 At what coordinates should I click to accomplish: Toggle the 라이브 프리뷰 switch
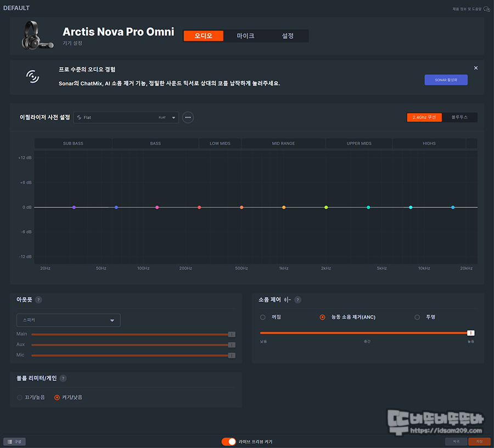(228, 442)
